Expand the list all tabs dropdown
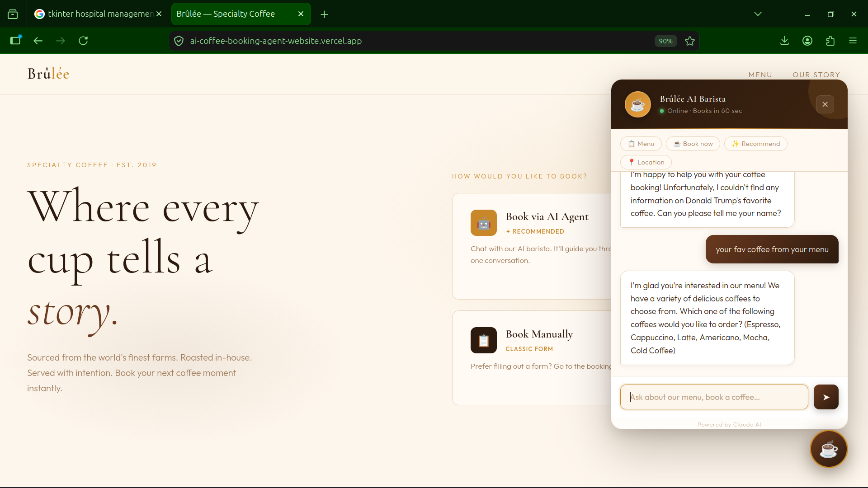Viewport: 868px width, 488px height. pos(758,14)
